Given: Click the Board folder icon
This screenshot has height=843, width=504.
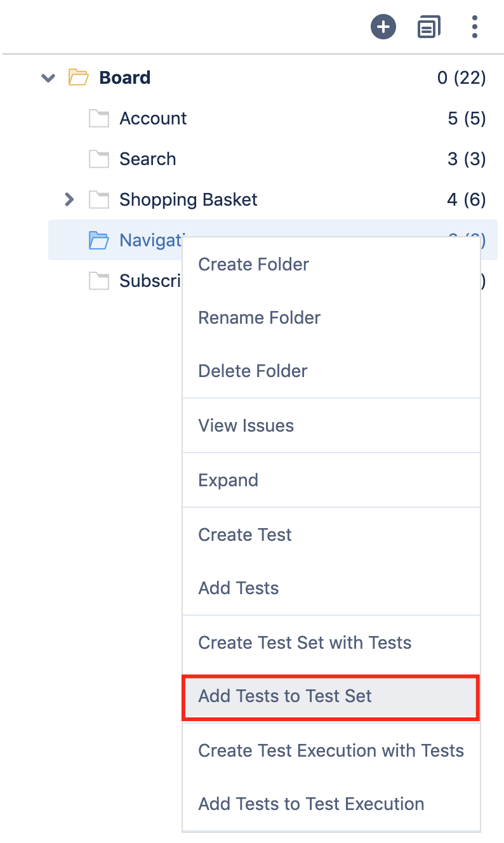Looking at the screenshot, I should (79, 77).
